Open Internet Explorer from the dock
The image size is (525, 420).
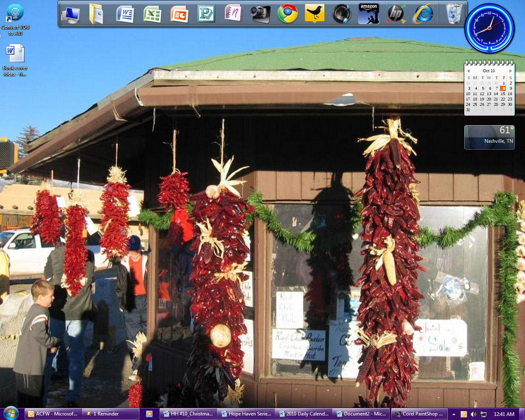point(423,14)
